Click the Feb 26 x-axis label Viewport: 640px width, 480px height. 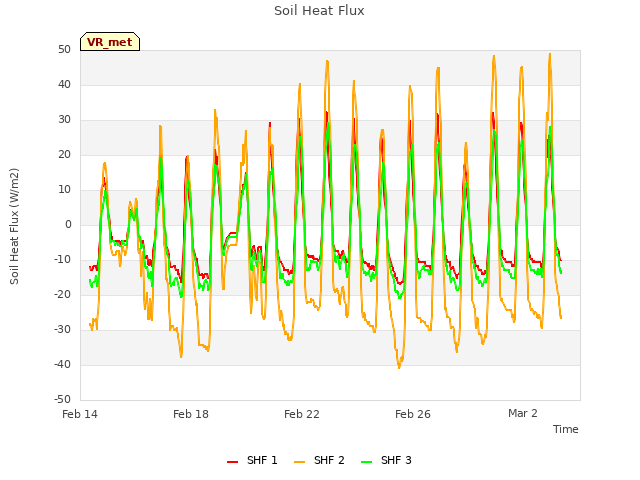pyautogui.click(x=413, y=414)
